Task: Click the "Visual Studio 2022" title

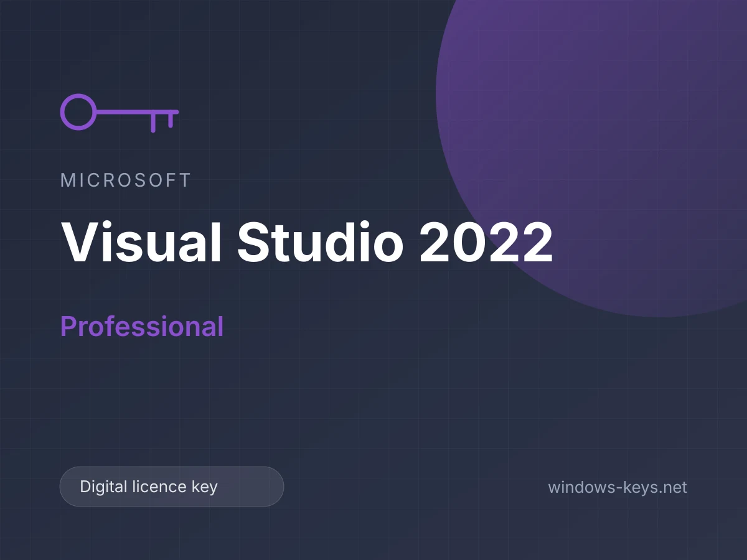Action: [307, 241]
